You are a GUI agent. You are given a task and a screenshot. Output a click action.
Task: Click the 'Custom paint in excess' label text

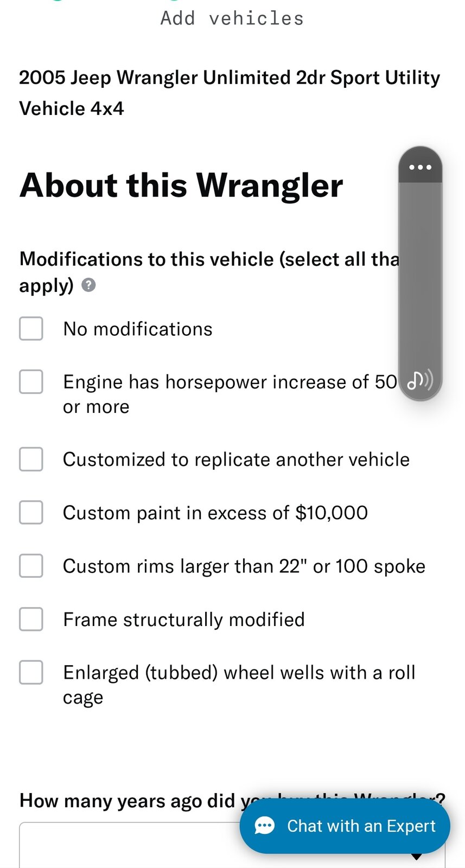(x=215, y=513)
